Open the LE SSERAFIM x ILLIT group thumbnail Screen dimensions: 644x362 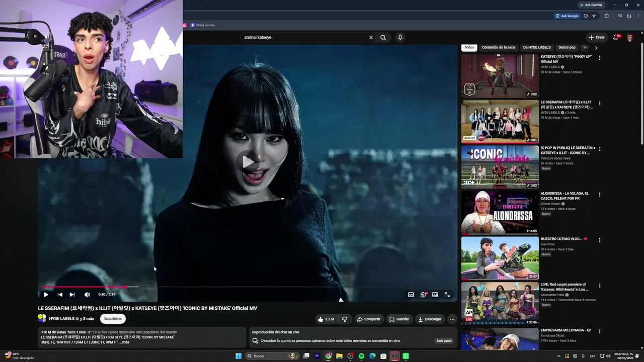(500, 121)
